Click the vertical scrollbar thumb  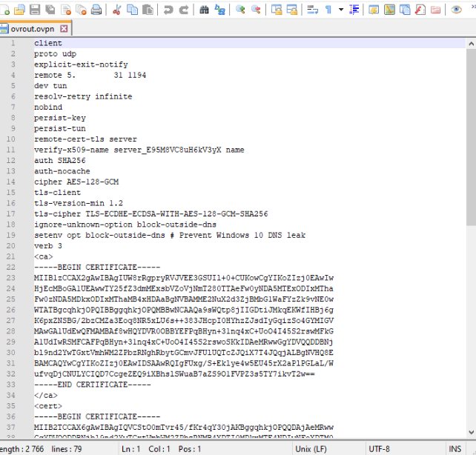471,133
